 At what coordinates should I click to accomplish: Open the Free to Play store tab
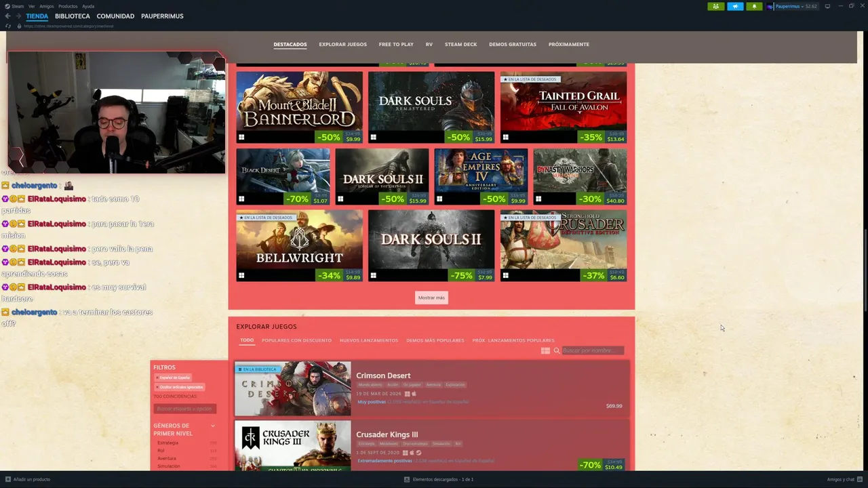click(x=396, y=45)
